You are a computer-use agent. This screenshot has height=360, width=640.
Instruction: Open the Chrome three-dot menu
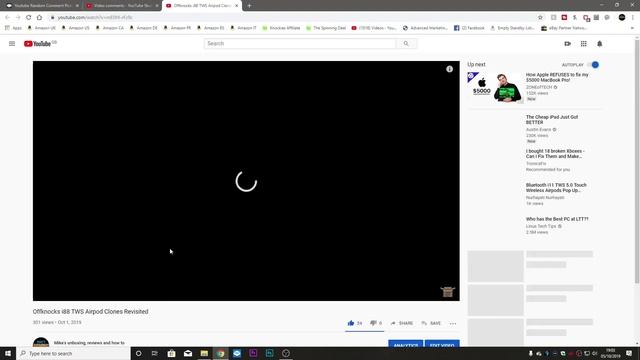click(633, 18)
